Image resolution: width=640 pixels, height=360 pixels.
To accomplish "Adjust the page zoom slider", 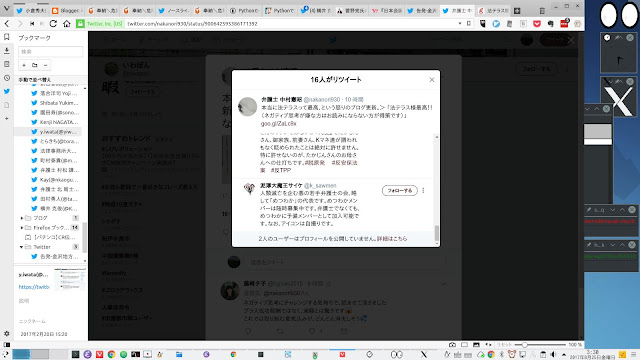I will (540, 345).
